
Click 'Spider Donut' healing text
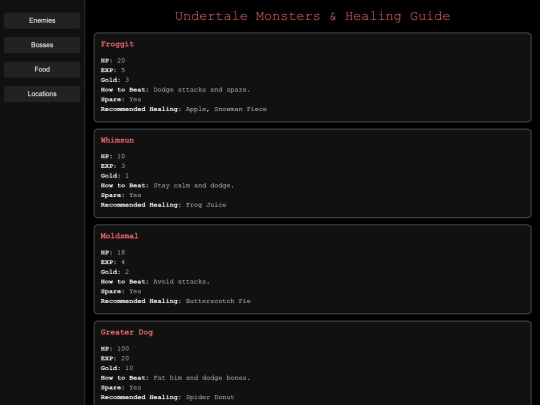coord(210,397)
